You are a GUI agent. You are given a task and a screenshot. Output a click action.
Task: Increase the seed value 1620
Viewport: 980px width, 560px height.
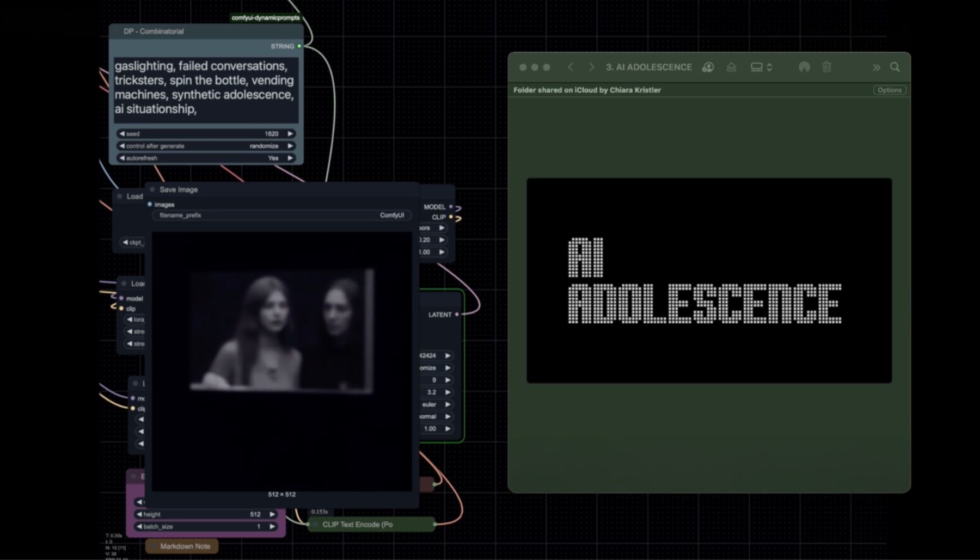coord(290,133)
